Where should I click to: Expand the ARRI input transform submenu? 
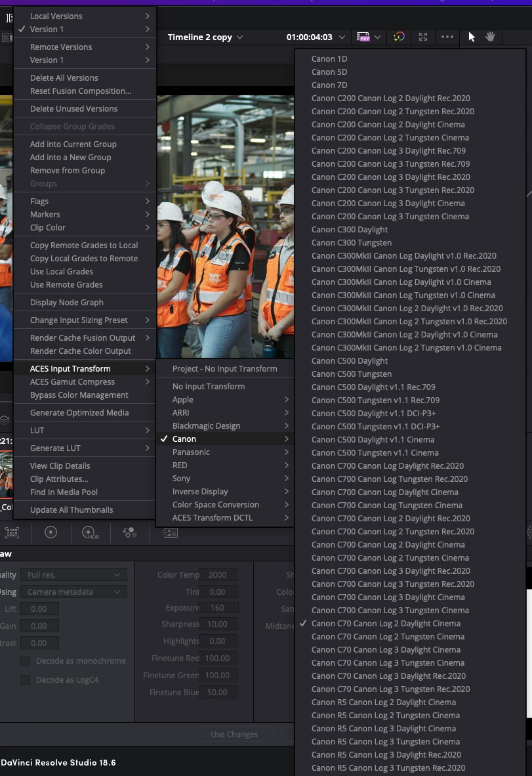[x=226, y=413]
